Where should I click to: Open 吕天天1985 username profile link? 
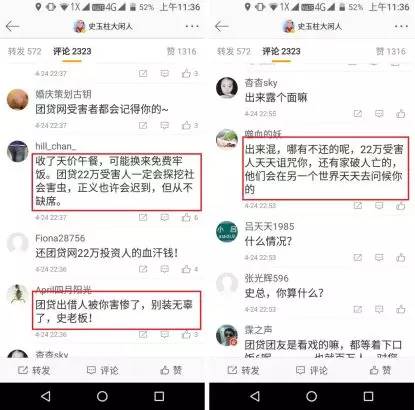click(x=269, y=227)
